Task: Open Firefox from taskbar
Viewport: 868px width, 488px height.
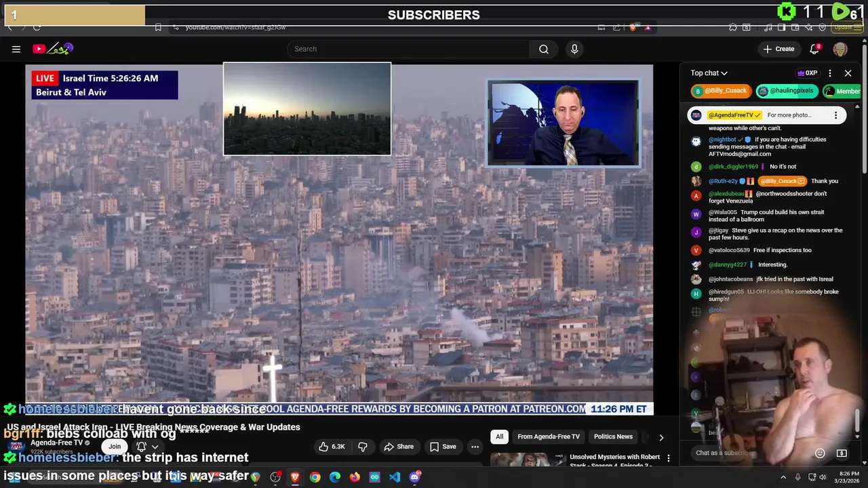Action: tap(355, 477)
